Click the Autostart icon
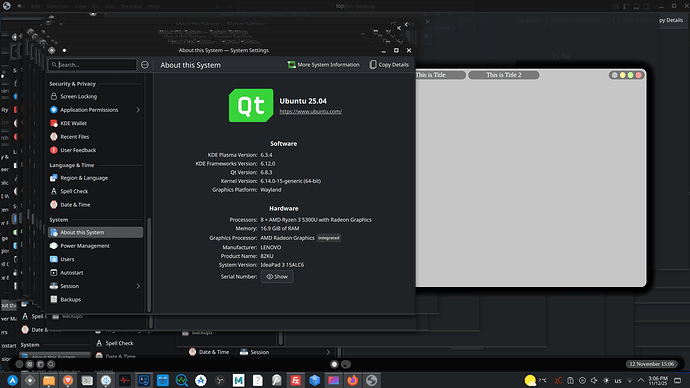Viewport: 690px width, 388px height. (54, 273)
